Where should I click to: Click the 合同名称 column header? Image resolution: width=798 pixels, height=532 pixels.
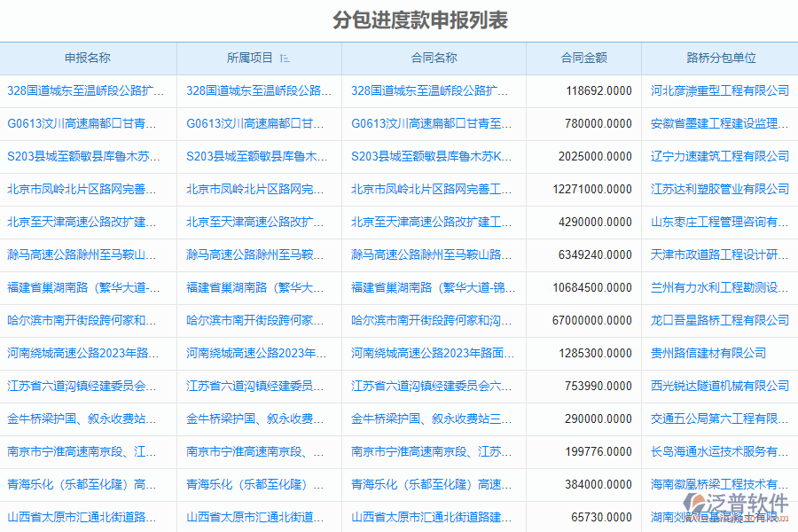click(434, 58)
